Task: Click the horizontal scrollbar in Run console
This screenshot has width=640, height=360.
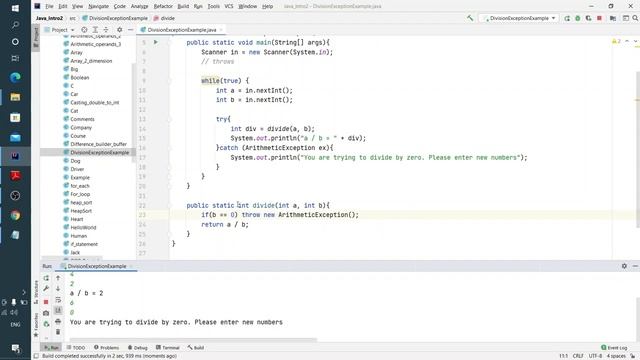Action: pyautogui.click(x=193, y=339)
